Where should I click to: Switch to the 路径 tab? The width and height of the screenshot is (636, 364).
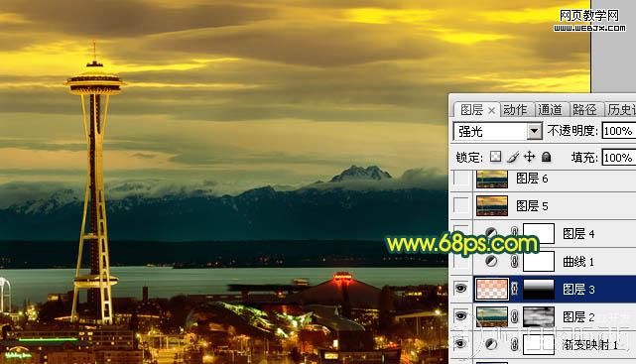584,110
